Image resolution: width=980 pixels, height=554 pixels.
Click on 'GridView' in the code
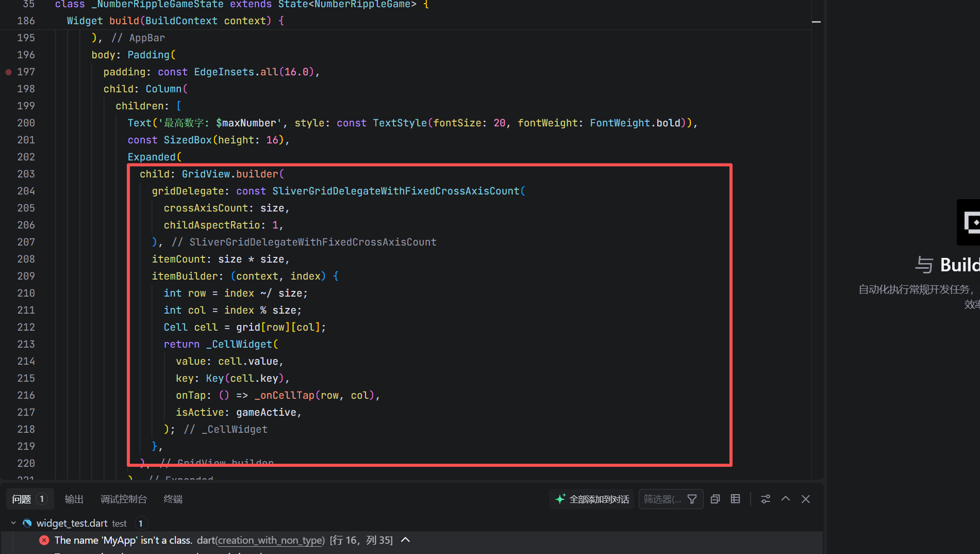click(206, 174)
